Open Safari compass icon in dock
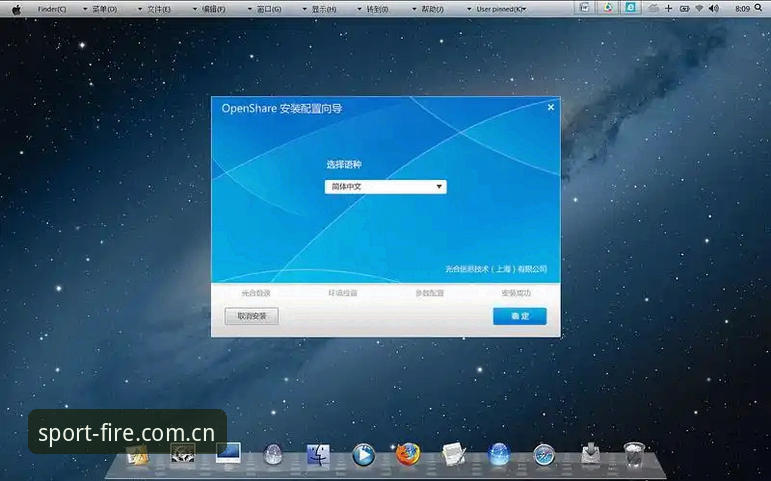Viewport: 771px width, 481px height. click(544, 455)
